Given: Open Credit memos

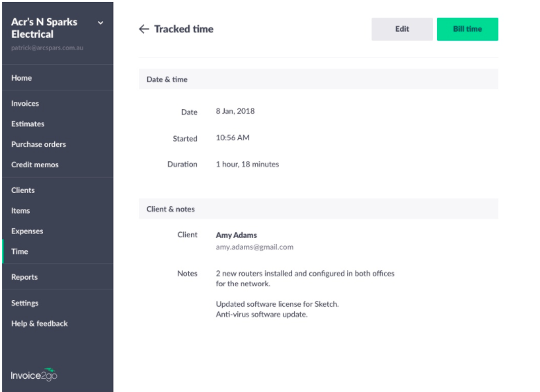Looking at the screenshot, I should [35, 165].
